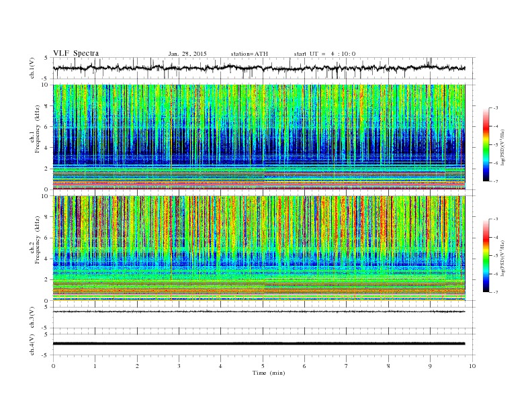The image size is (532, 411).
Task: Click the "-3" tick on upper colorbar
Action: click(495, 108)
